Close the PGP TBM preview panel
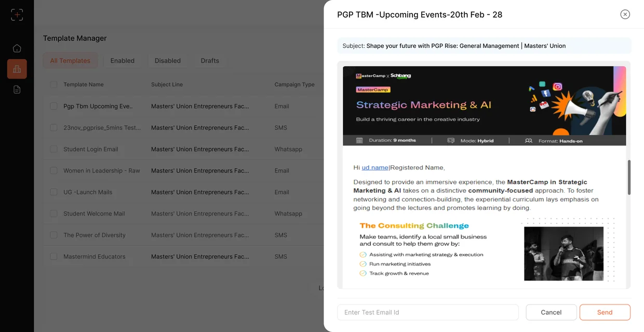644x332 pixels. (625, 15)
